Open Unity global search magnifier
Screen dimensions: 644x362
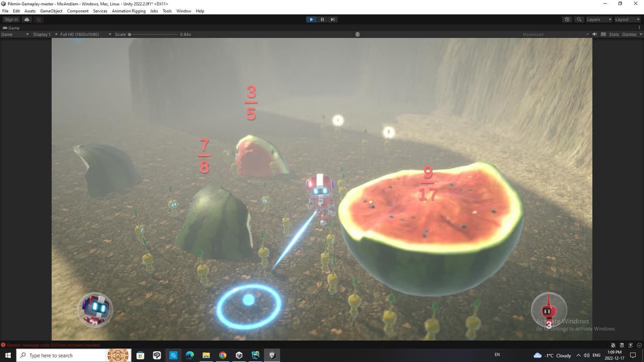[579, 20]
